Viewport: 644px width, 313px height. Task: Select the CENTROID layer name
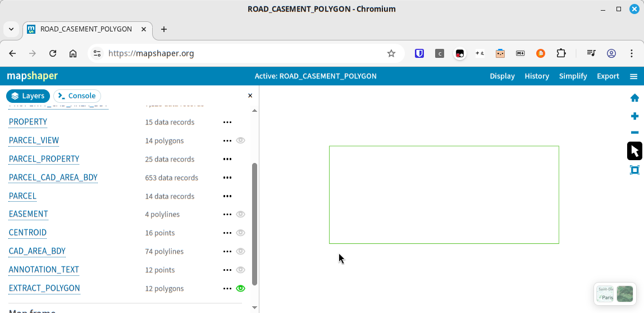click(28, 233)
